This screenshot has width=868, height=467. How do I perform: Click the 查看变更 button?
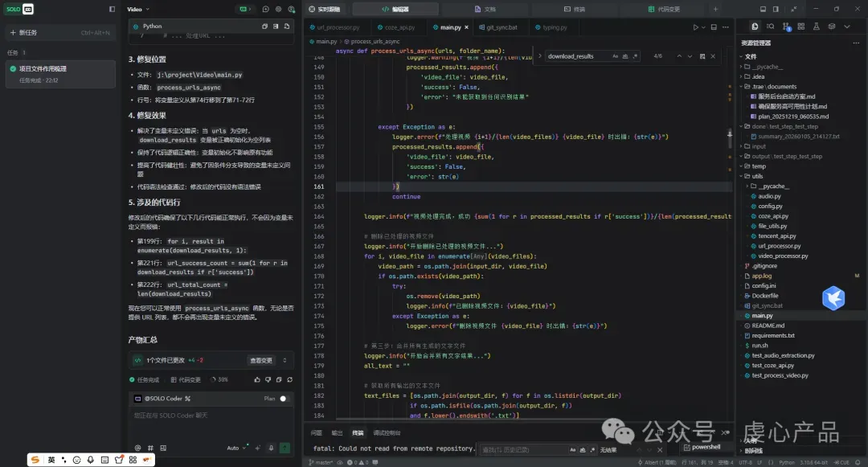pos(260,360)
